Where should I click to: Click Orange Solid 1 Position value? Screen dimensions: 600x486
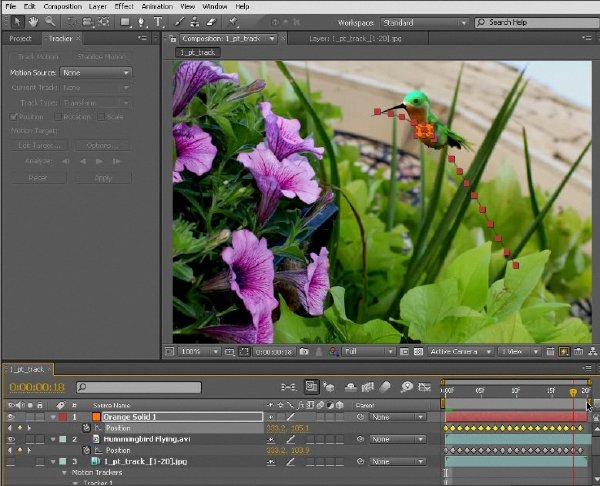pos(287,428)
